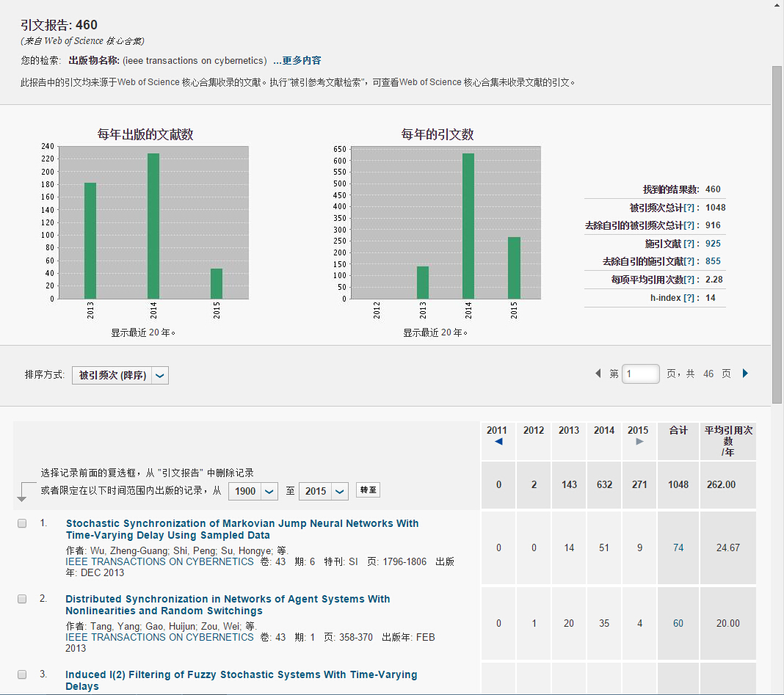This screenshot has height=695, width=784.
Task: Click total citations 74 for record 1
Action: [x=678, y=547]
